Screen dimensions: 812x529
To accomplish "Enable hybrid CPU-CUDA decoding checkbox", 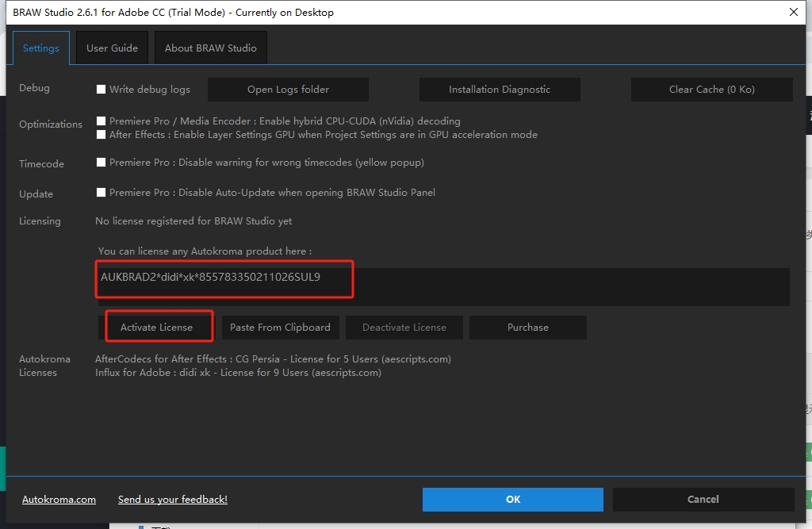I will tap(101, 121).
